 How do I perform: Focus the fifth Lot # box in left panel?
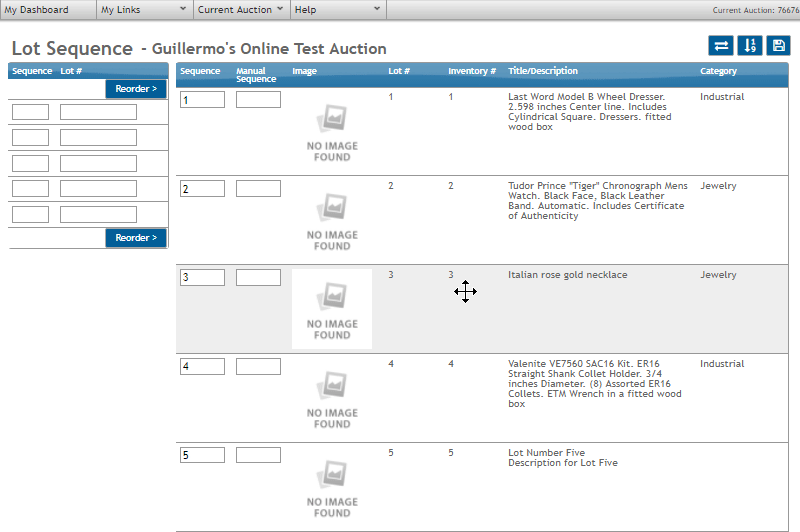click(x=98, y=215)
